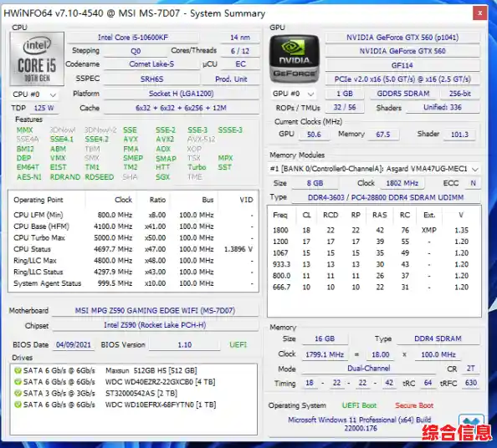Select the Comet Lake-S codename value
This screenshot has height=448, width=497.
pyautogui.click(x=151, y=64)
